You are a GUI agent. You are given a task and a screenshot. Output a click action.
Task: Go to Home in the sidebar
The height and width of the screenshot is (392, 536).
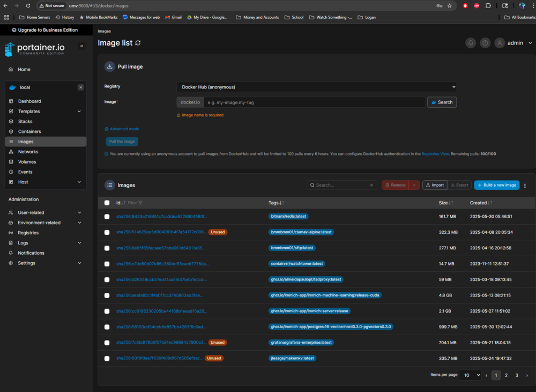(x=24, y=69)
